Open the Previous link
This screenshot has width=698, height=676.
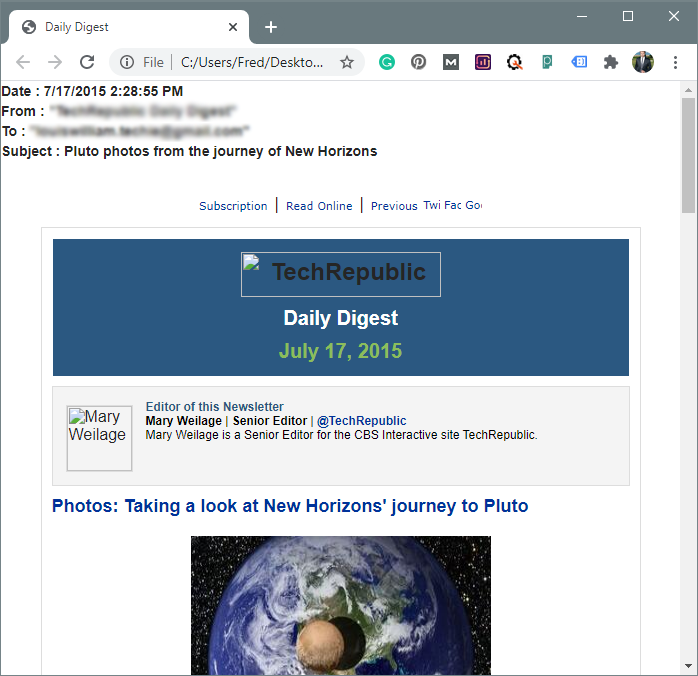(394, 206)
